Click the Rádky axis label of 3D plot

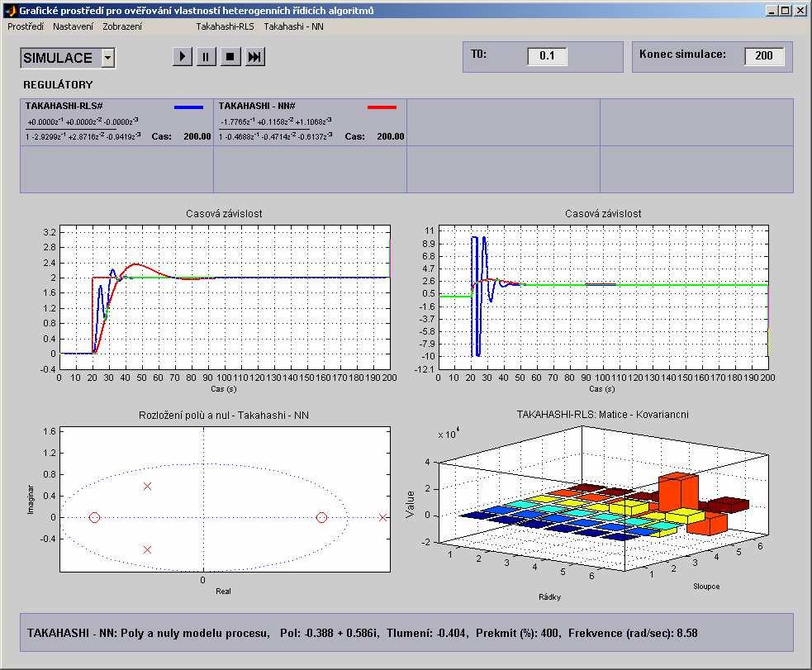coord(549,596)
